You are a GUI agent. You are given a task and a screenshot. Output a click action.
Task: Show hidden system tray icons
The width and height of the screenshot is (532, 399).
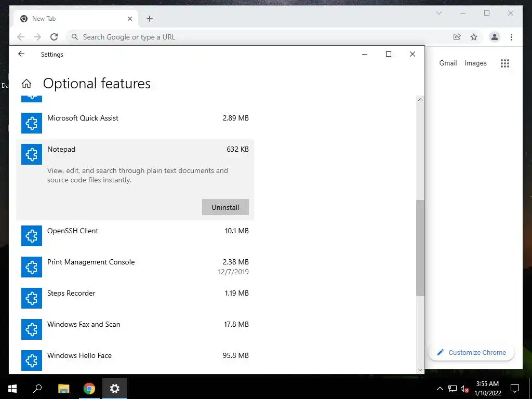pyautogui.click(x=440, y=389)
